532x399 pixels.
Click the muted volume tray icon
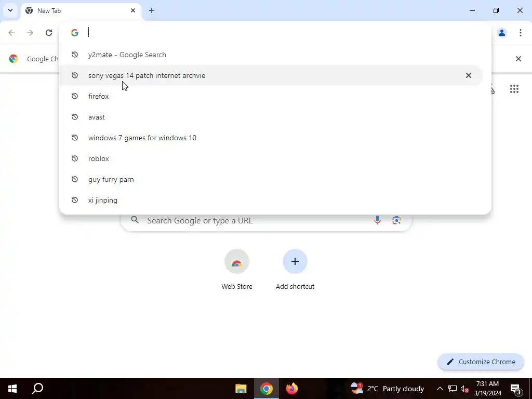465,389
